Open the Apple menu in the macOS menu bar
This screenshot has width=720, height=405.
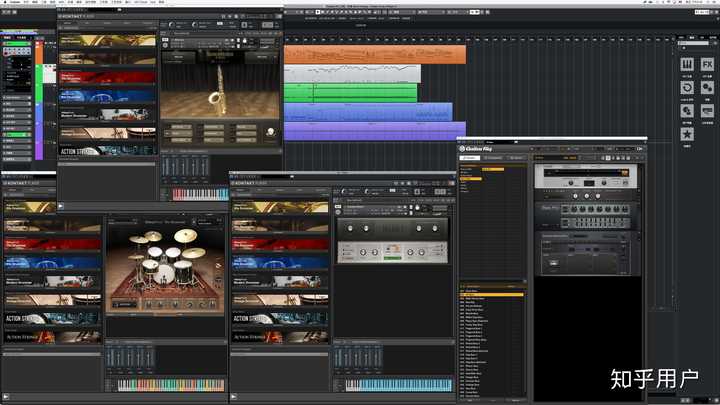pos(5,2)
